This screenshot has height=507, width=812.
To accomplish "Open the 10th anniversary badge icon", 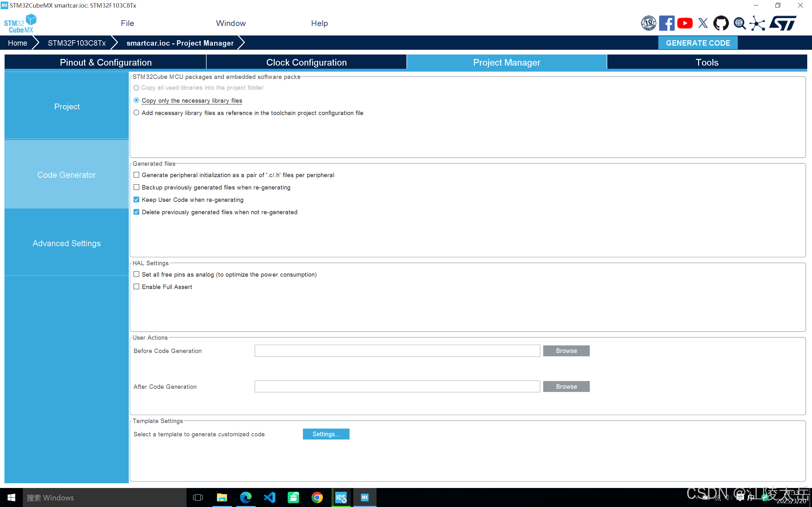I will [x=648, y=23].
